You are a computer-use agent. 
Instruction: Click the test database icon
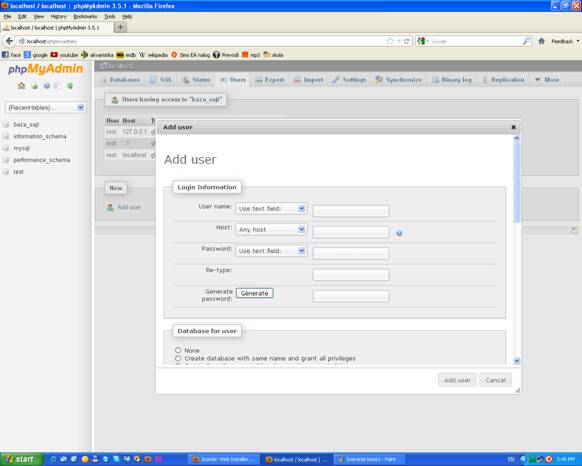(6, 172)
